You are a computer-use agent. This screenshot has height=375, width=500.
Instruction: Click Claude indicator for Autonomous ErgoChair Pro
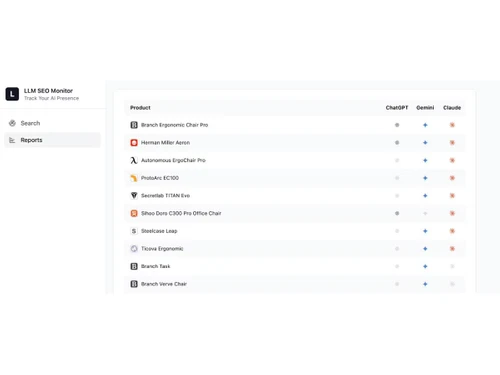click(x=452, y=160)
